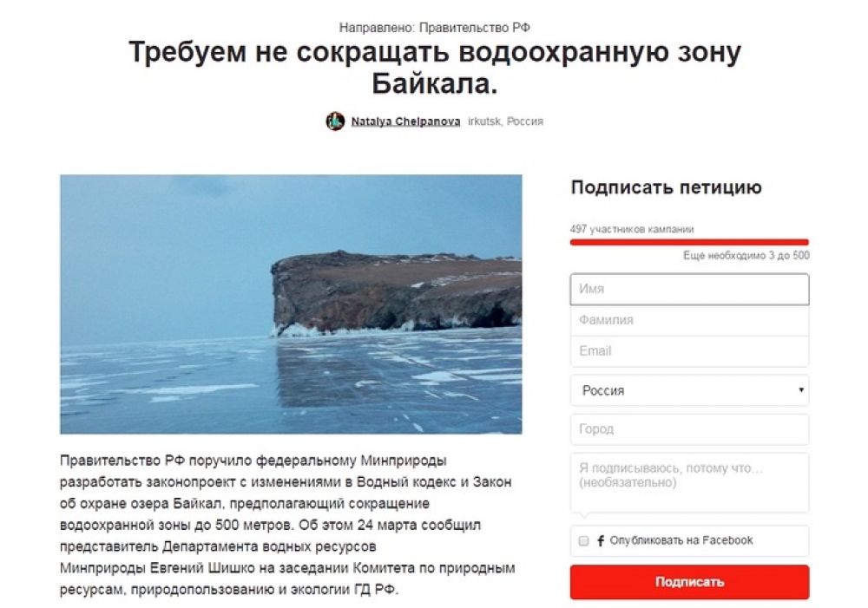Focus the Имя input field
Viewport: 868px width, 608px height.
tap(689, 289)
